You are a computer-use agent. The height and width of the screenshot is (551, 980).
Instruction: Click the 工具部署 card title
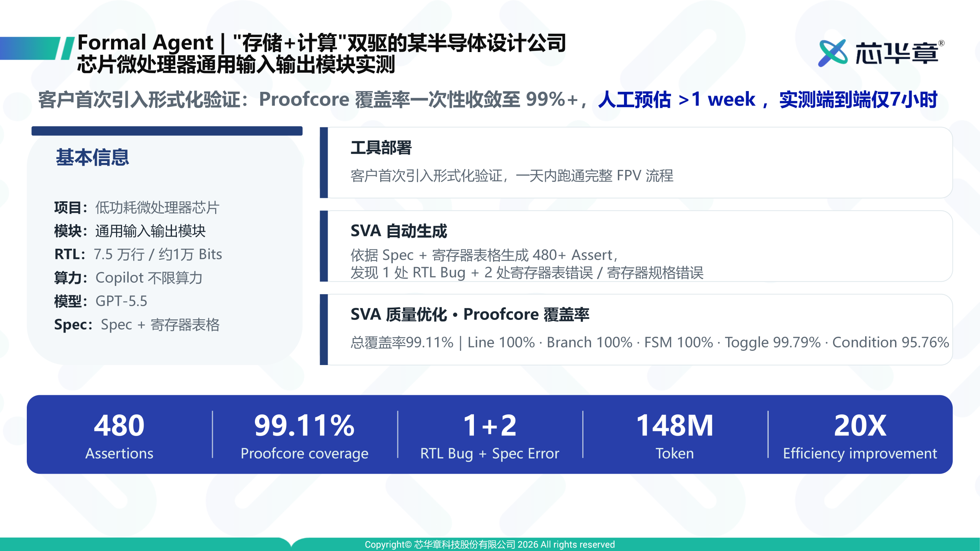(x=381, y=148)
